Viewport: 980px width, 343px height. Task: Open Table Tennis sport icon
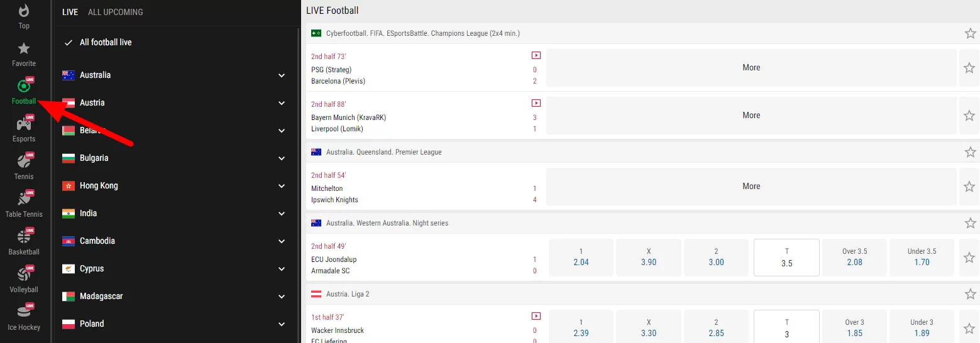pyautogui.click(x=24, y=200)
